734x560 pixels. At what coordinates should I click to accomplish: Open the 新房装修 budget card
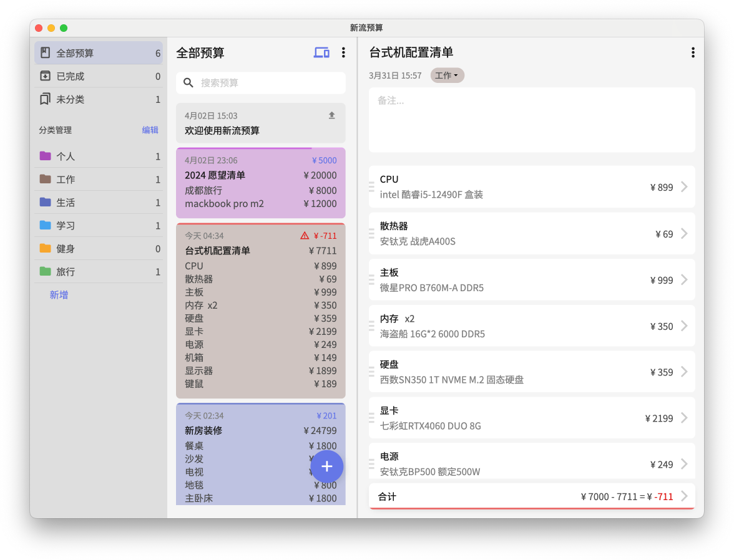pyautogui.click(x=261, y=454)
